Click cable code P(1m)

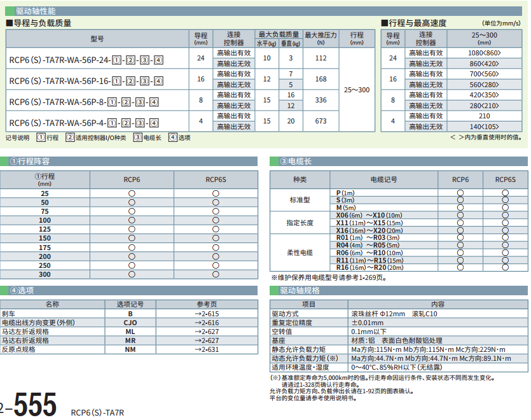pos(345,193)
